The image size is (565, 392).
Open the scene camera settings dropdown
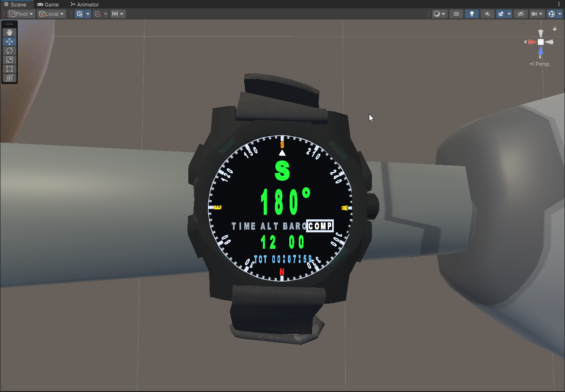(537, 14)
